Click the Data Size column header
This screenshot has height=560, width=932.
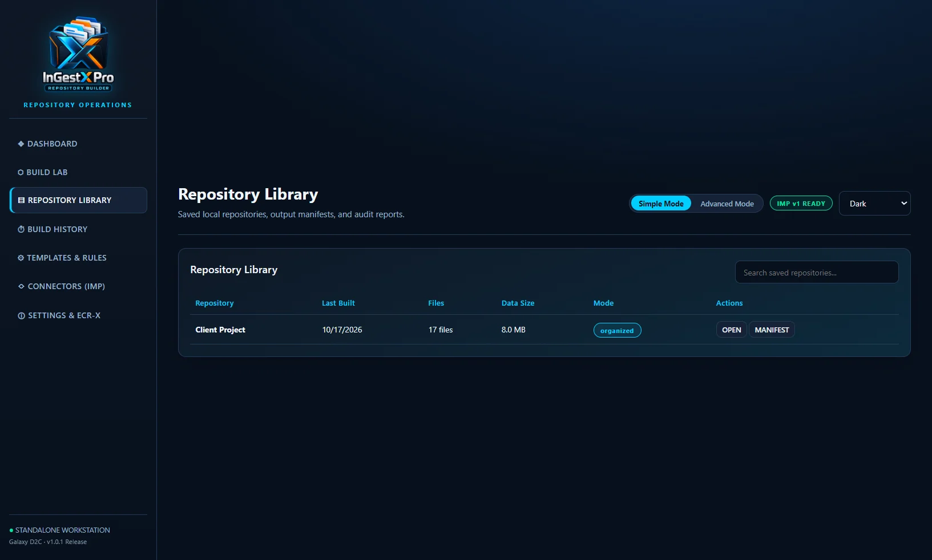click(518, 303)
